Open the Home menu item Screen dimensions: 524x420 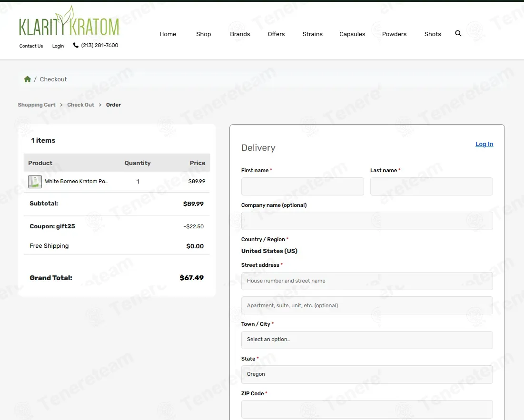[x=168, y=34]
